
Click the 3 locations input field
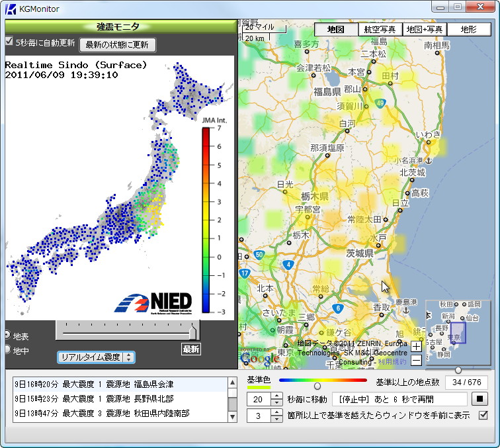(x=259, y=416)
